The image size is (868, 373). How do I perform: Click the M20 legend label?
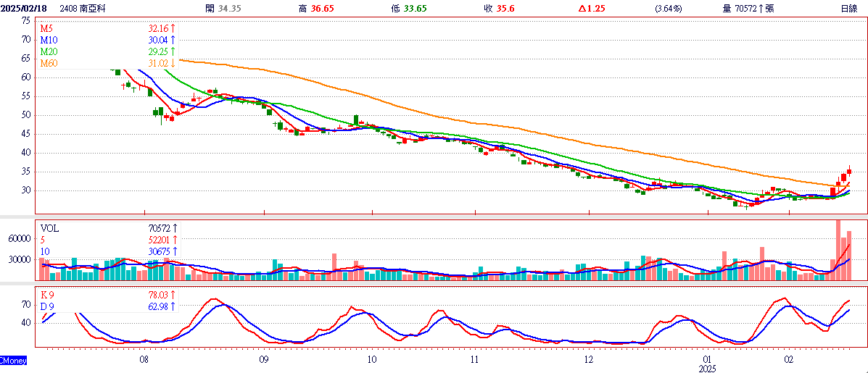pyautogui.click(x=48, y=51)
